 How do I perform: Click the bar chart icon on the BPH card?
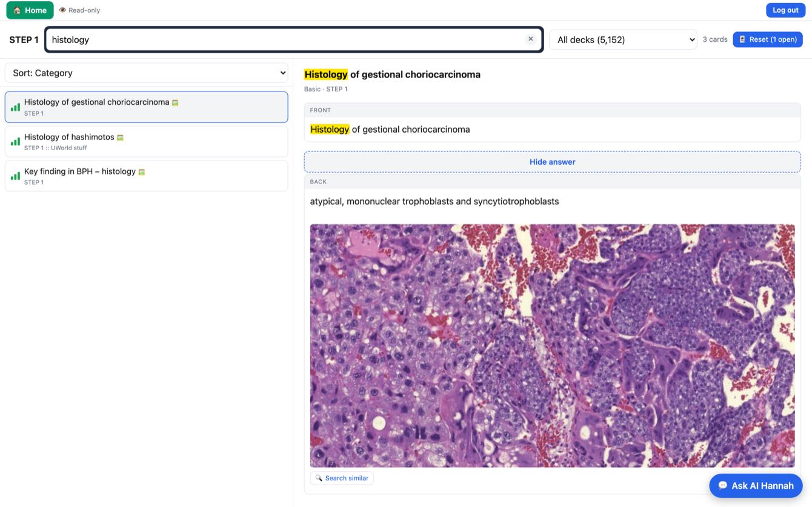[x=15, y=176]
